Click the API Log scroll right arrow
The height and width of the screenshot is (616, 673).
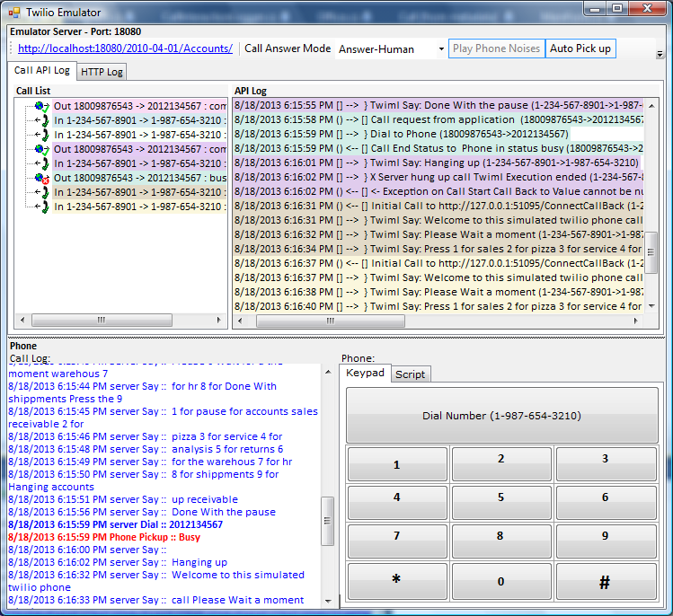(x=635, y=321)
